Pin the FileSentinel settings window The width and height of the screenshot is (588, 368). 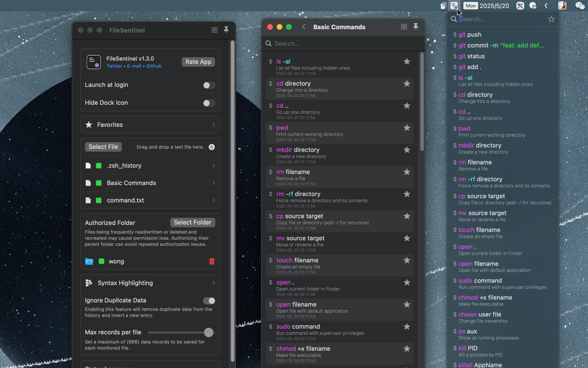[x=227, y=30]
